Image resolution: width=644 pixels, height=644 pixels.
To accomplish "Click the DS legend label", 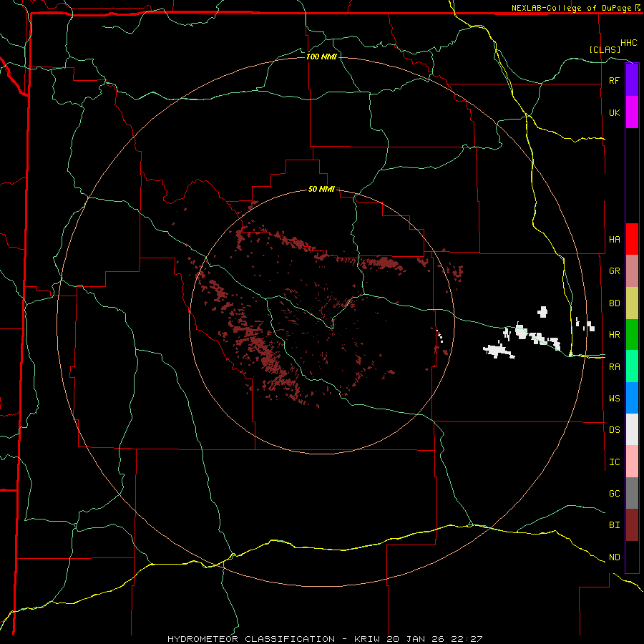I will [614, 430].
